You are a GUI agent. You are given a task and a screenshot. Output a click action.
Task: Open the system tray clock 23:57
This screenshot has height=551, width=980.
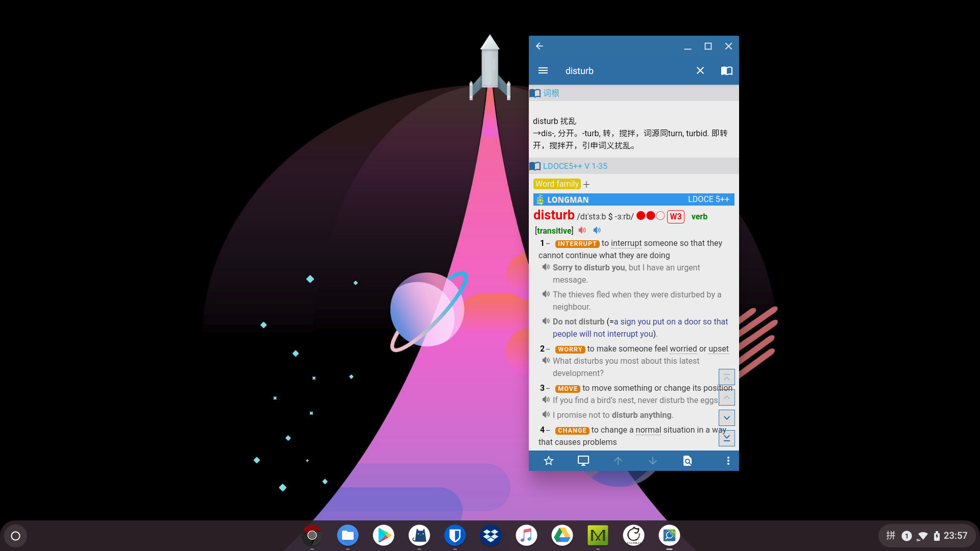click(x=955, y=536)
